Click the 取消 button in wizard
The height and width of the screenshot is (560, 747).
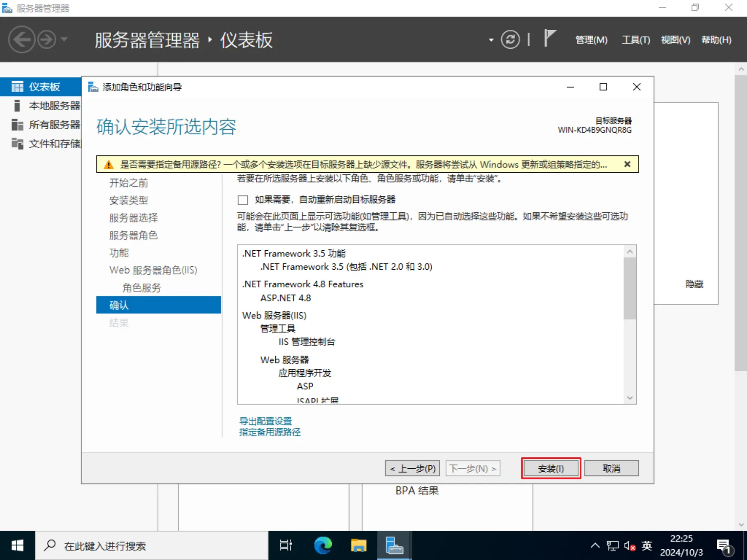click(611, 469)
